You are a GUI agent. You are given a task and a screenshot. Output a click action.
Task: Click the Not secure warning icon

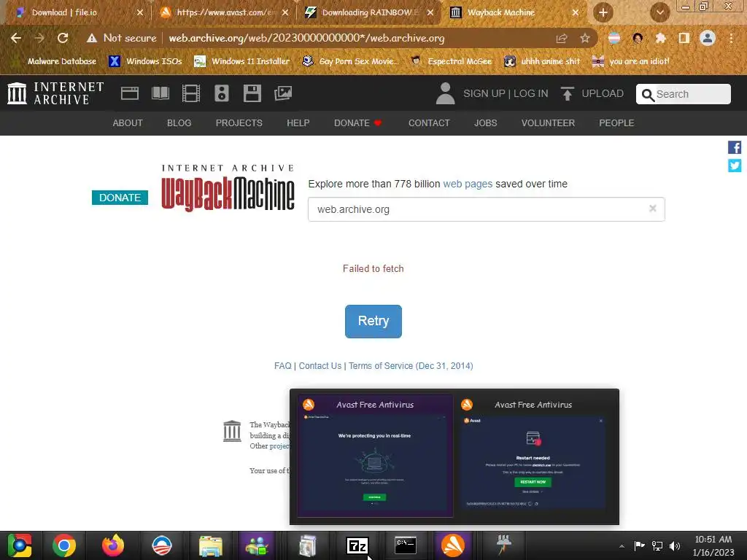pos(91,38)
